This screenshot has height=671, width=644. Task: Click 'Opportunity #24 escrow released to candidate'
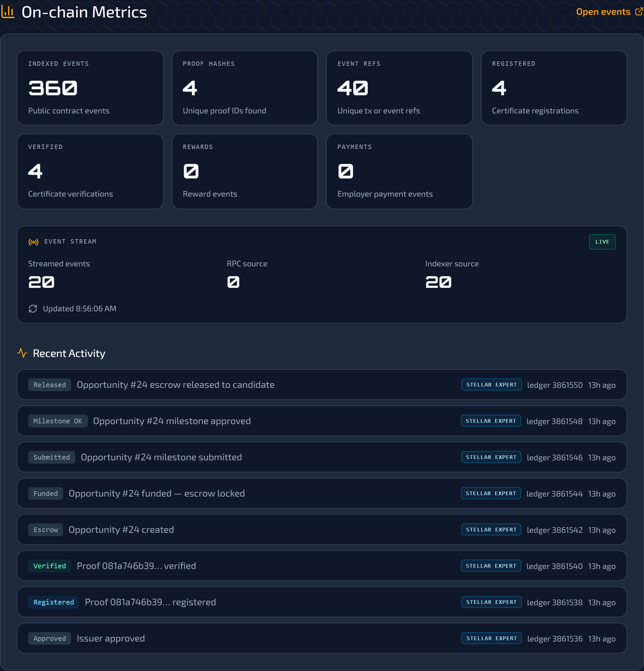coord(175,385)
